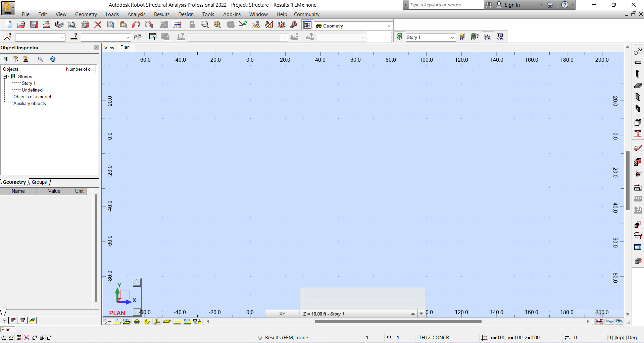
Task: Activate the Pan/move view icon
Action: 217,24
